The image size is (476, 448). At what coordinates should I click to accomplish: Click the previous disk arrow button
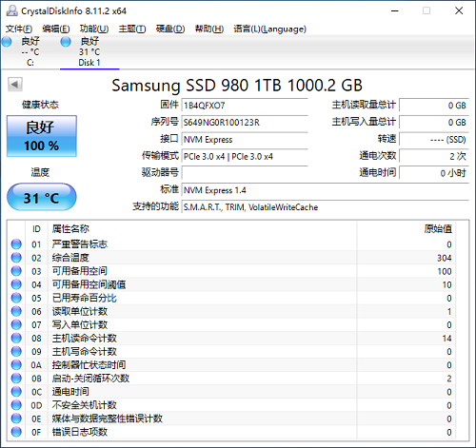point(15,85)
